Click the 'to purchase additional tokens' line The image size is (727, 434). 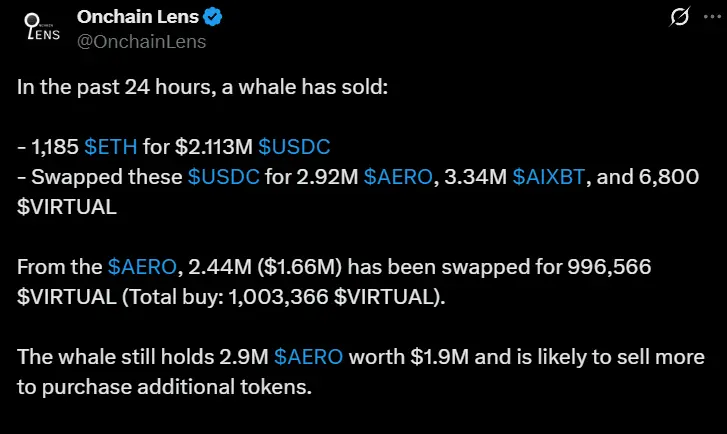[165, 387]
